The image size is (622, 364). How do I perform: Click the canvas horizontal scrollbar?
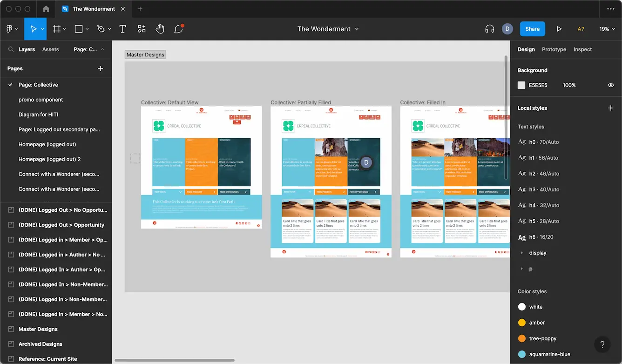tap(175, 360)
